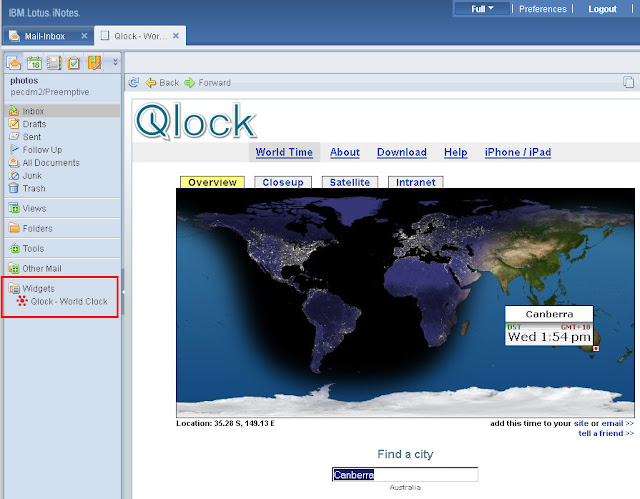
Task: Click the Follow Up flag icon
Action: click(x=14, y=149)
